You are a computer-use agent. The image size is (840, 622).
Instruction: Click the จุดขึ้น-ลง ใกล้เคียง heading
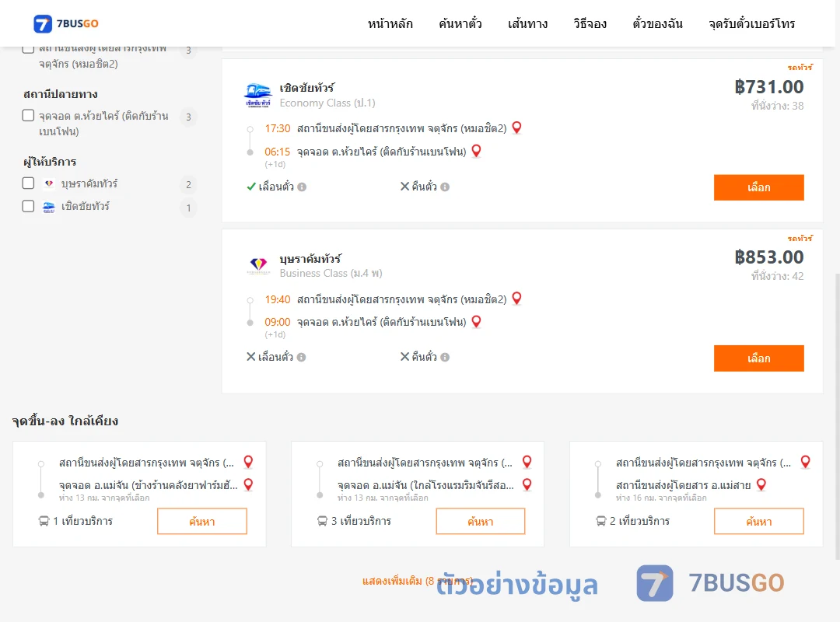click(65, 421)
